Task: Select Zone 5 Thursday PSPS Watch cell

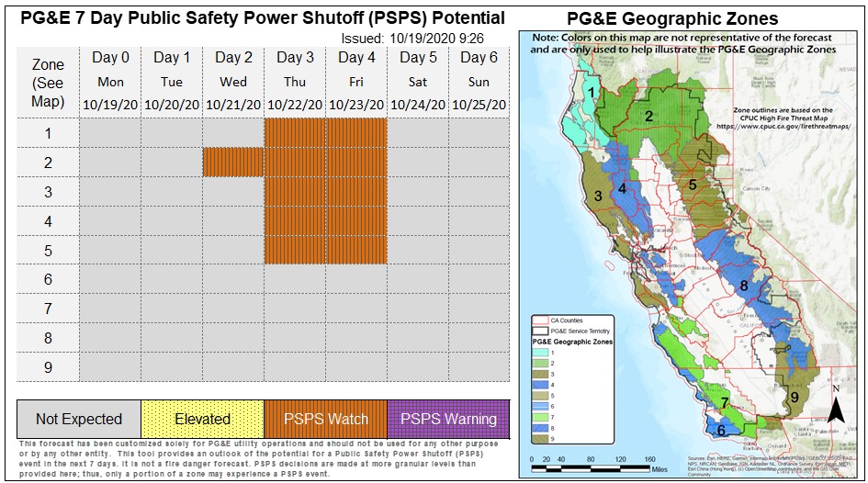Action: (295, 250)
